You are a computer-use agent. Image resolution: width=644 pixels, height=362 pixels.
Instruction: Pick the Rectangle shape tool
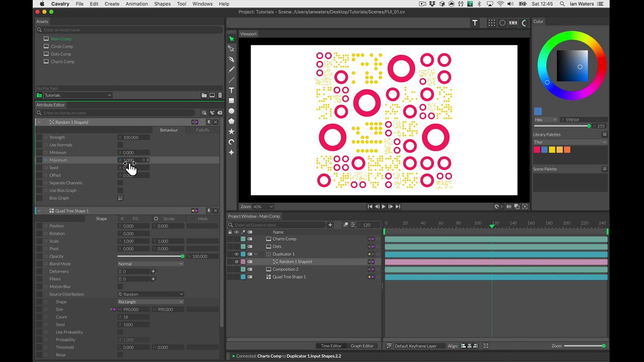click(x=231, y=101)
